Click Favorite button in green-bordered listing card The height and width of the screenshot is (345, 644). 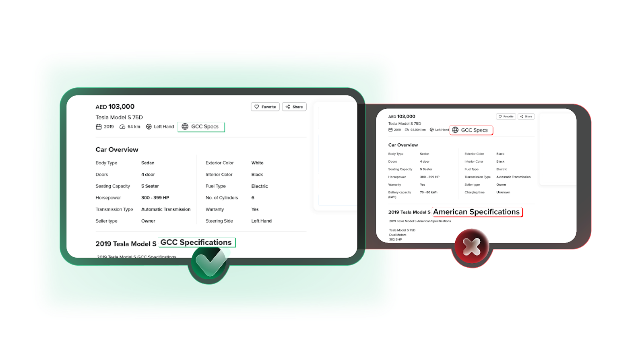point(265,107)
